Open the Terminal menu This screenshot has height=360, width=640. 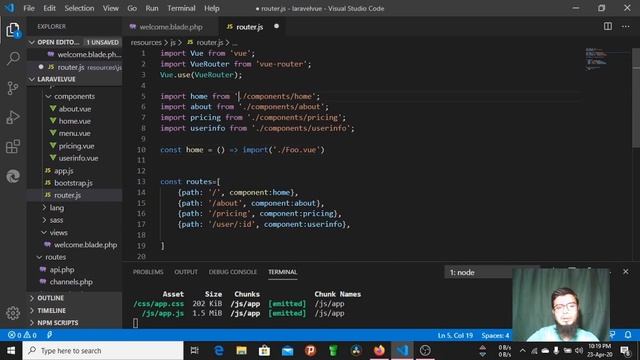point(181,8)
